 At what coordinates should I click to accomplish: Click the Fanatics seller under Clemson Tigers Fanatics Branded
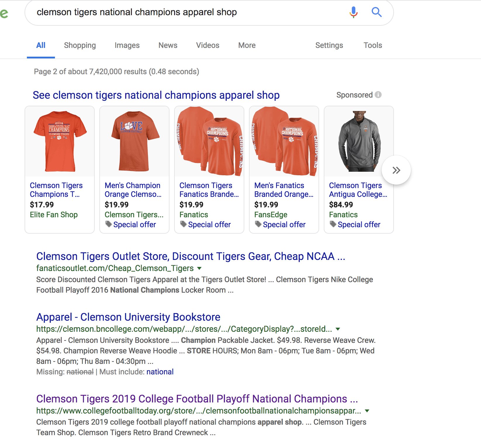(194, 215)
